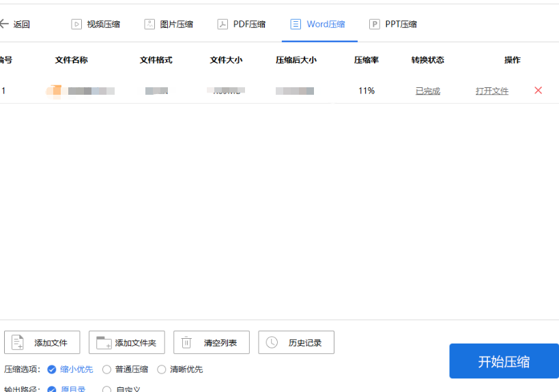Screen dimensions: 559x392
Task: Click the 文件名称 column header
Action: click(71, 60)
